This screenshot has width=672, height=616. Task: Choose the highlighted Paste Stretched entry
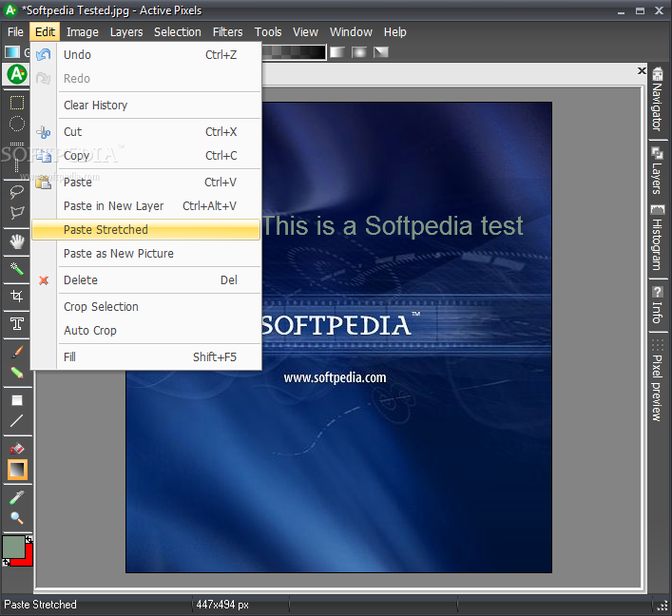[146, 230]
